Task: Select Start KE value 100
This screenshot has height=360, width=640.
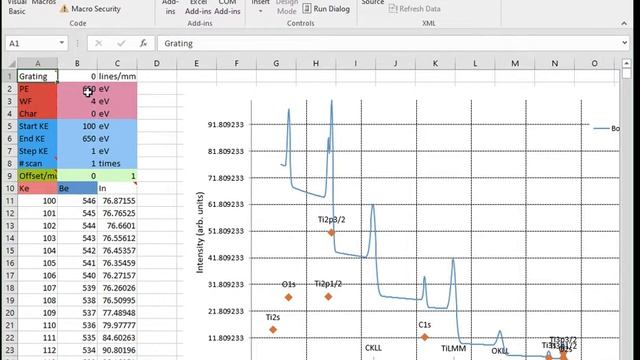Action: point(77,126)
